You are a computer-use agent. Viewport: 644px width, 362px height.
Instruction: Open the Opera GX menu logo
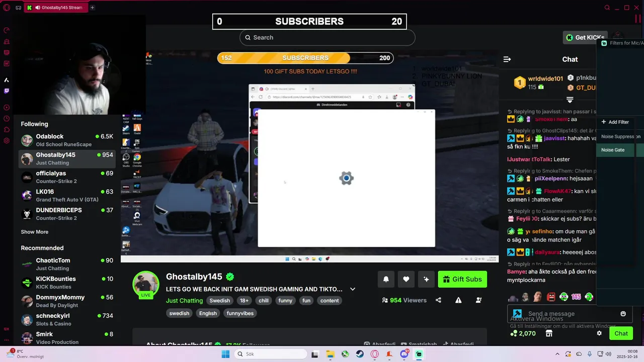pyautogui.click(x=7, y=8)
